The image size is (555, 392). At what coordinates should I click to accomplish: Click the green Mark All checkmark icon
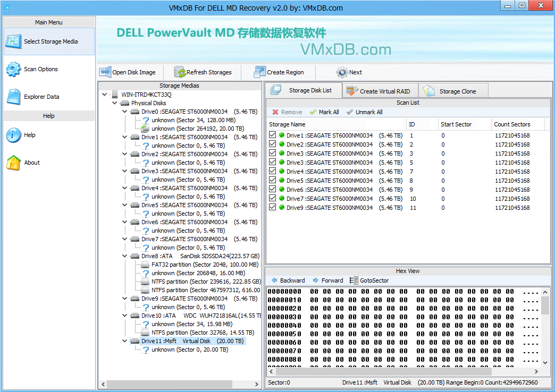[x=313, y=112]
